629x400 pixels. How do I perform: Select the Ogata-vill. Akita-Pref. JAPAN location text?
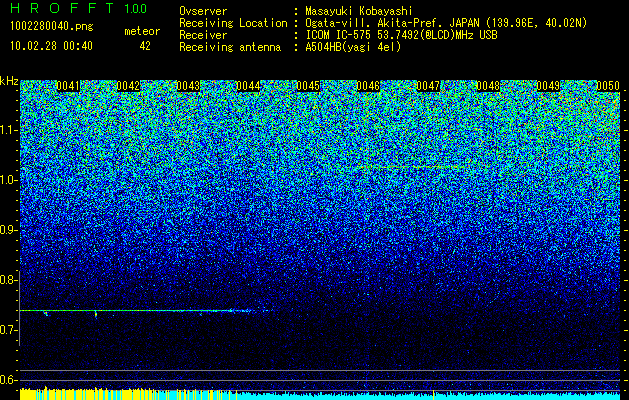[x=446, y=23]
